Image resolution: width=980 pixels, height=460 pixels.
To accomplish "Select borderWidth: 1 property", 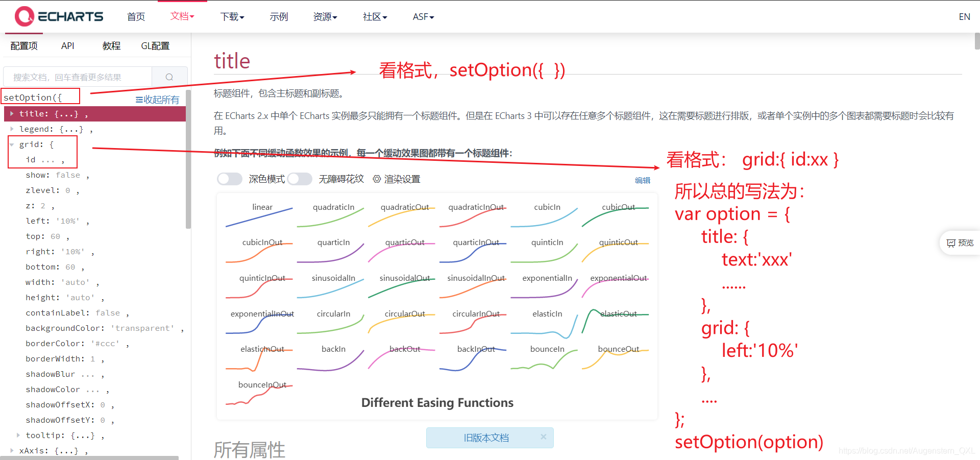I will pos(65,359).
